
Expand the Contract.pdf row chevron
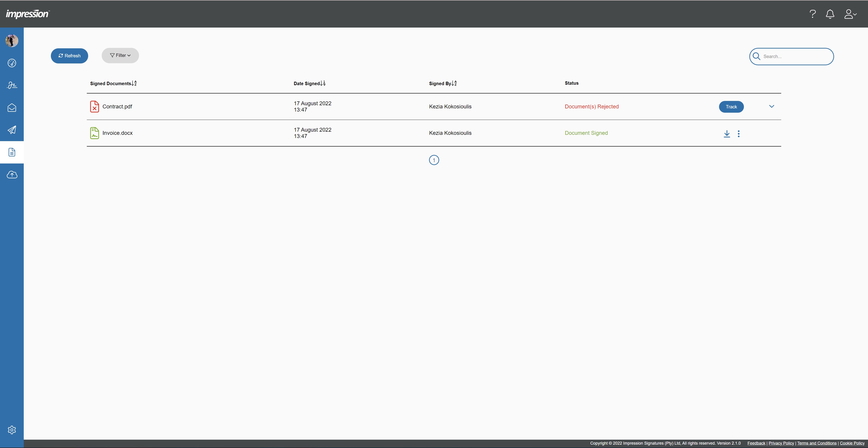pyautogui.click(x=772, y=106)
